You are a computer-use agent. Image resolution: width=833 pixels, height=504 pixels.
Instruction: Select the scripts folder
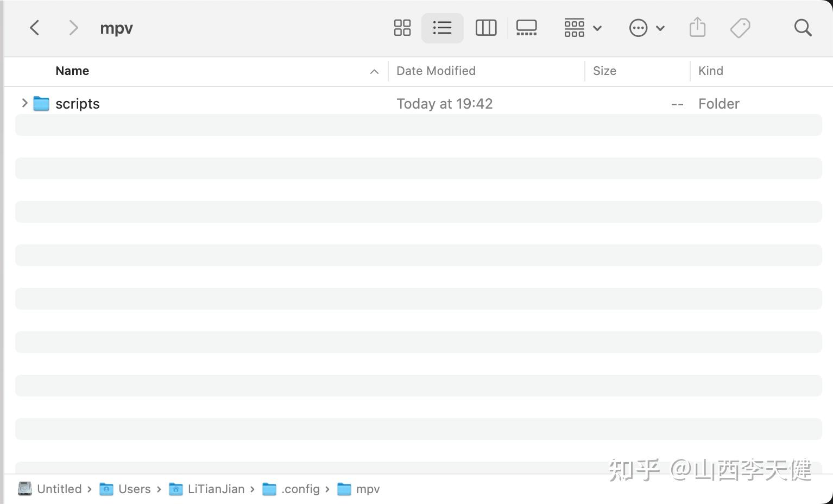pos(77,103)
